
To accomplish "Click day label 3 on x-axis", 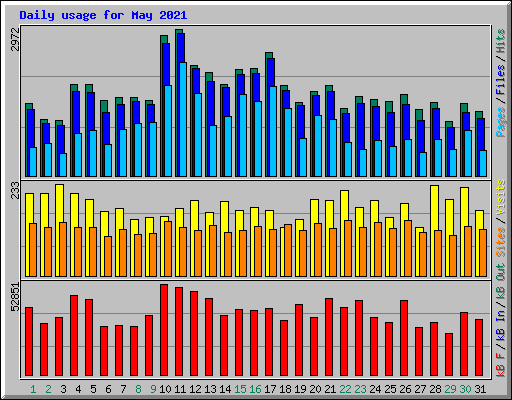I will (x=63, y=389).
